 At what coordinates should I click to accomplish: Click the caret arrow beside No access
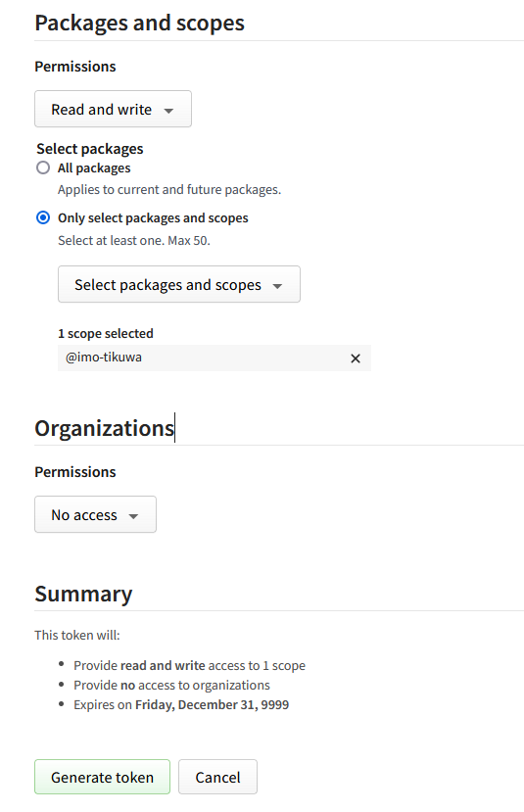pos(133,516)
